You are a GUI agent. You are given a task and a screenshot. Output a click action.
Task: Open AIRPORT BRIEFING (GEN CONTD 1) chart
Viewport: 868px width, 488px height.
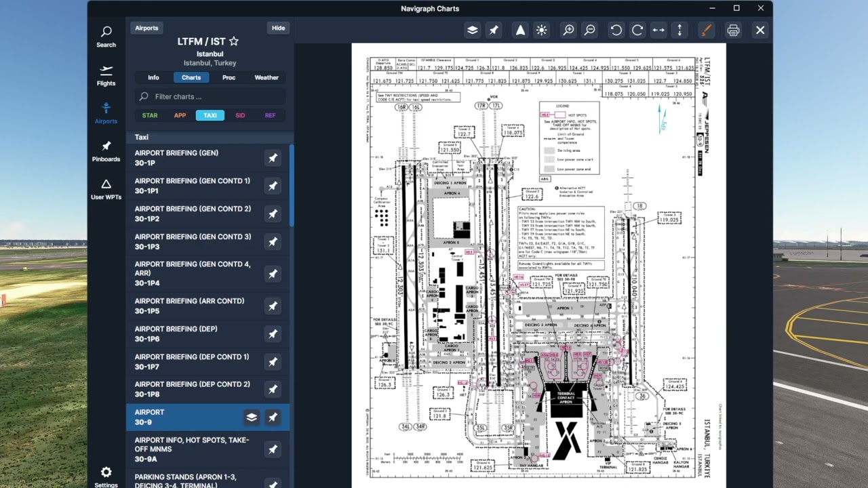208,186
